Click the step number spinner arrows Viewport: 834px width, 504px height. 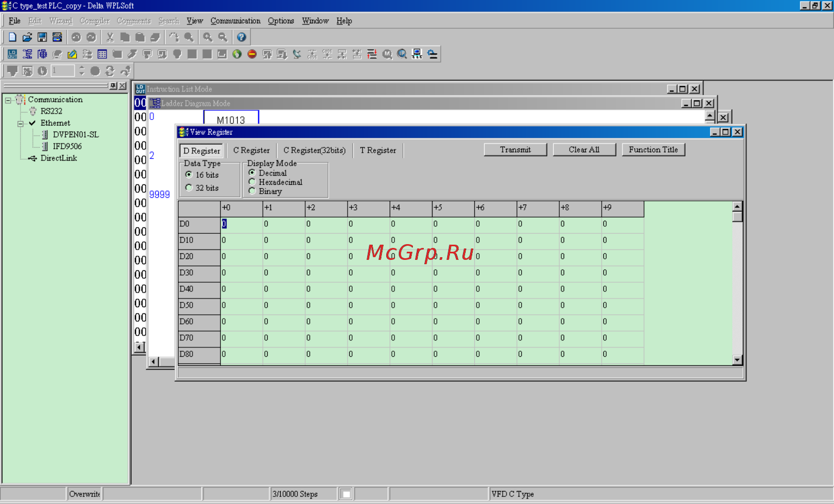point(82,71)
